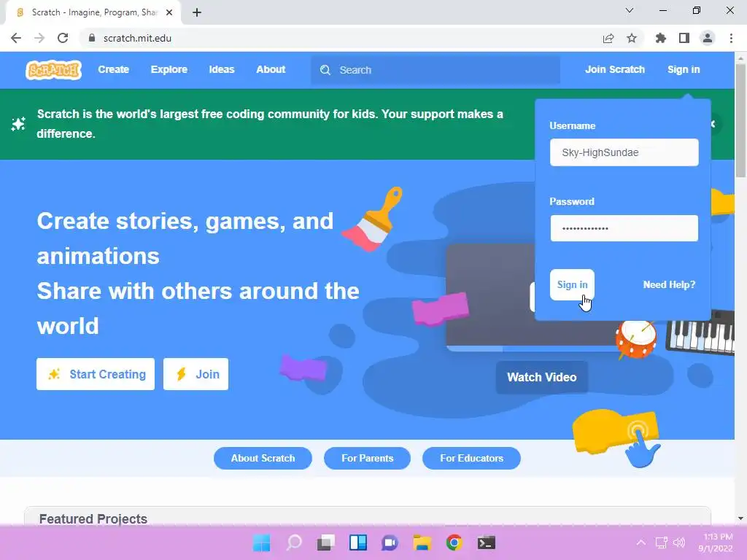Open Ideas in navbar
The height and width of the screenshot is (560, 747).
coord(222,69)
